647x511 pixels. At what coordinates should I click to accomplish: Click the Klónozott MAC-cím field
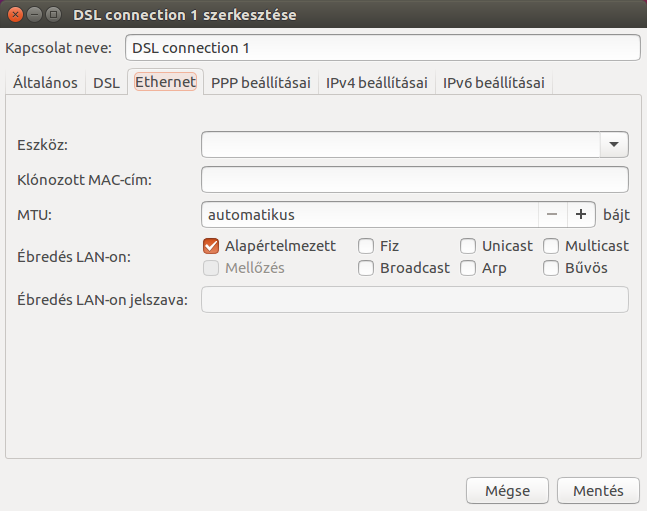tap(414, 180)
